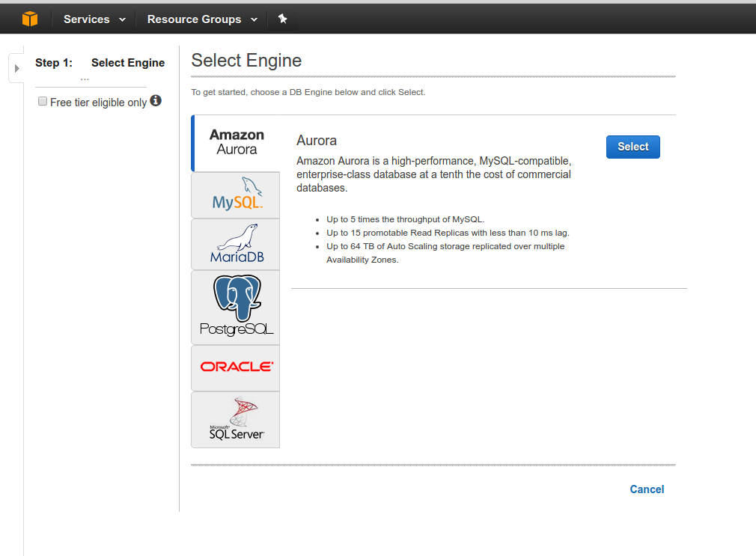
Task: Click the pin icon in top bar
Action: click(282, 19)
